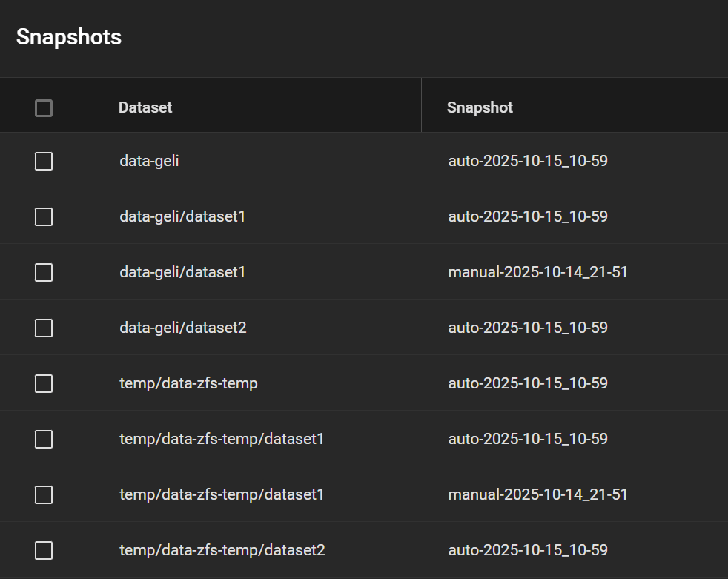This screenshot has width=728, height=579.
Task: Open manual snapshot name for temp/data-zfs-temp/dataset1
Action: click(537, 494)
